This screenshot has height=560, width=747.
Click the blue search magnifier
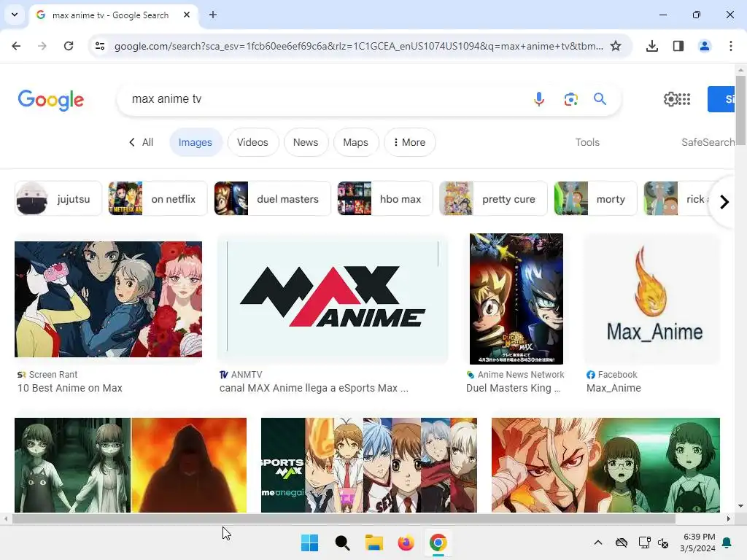click(600, 99)
